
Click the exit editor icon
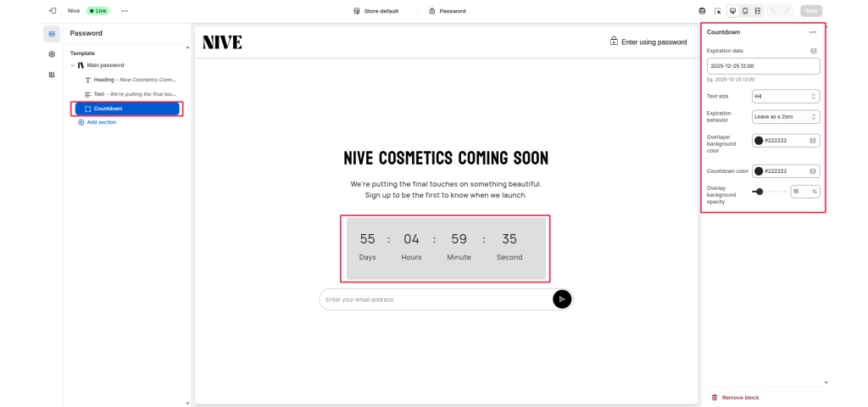[x=53, y=11]
